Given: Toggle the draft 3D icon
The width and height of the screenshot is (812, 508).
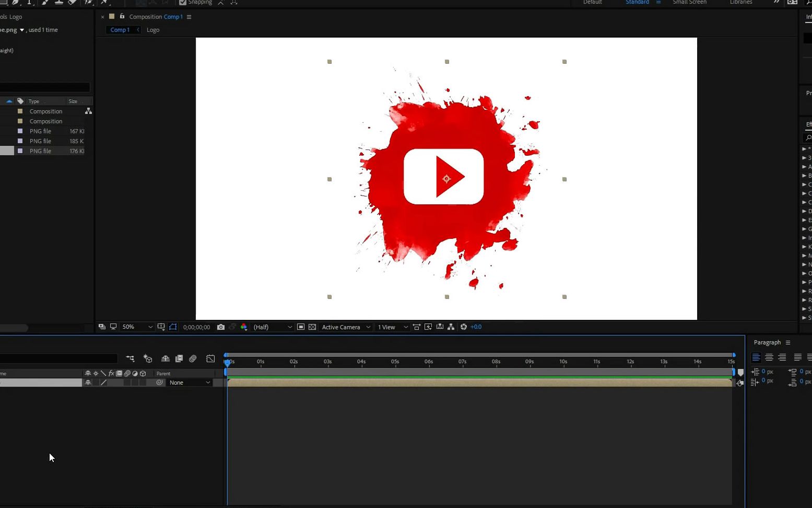Looking at the screenshot, I should click(148, 359).
